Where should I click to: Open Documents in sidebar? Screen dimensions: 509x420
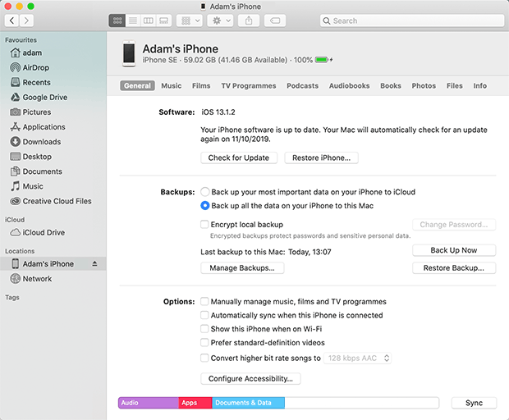coord(53,171)
